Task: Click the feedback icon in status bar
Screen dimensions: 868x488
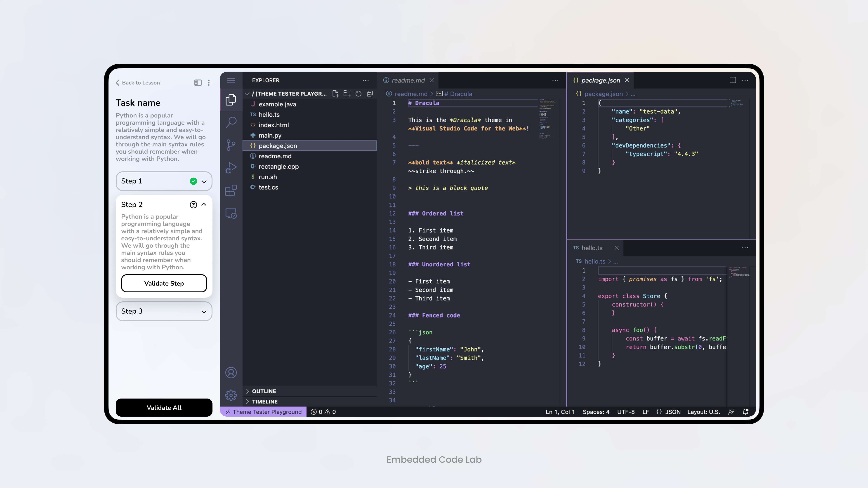Action: 731,412
